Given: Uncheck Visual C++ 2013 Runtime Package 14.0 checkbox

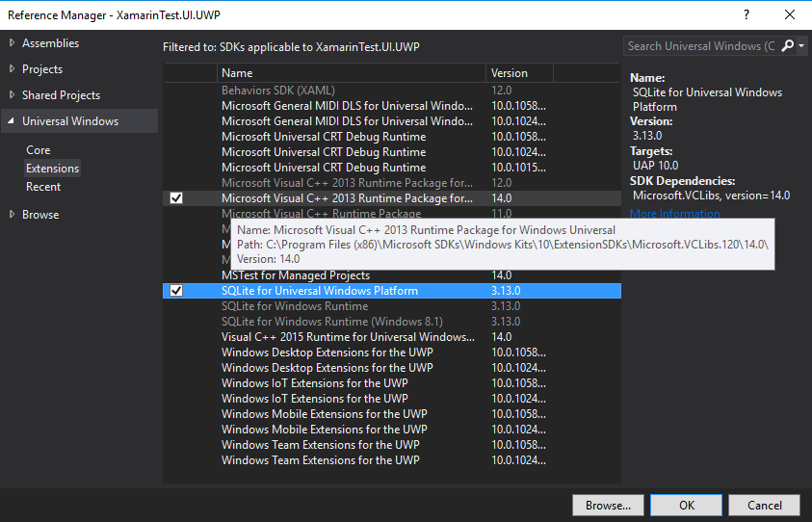Looking at the screenshot, I should [176, 197].
